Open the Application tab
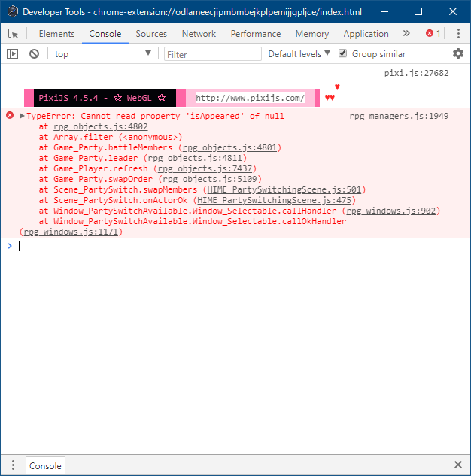Screen dimensions: 471x476 tap(366, 34)
